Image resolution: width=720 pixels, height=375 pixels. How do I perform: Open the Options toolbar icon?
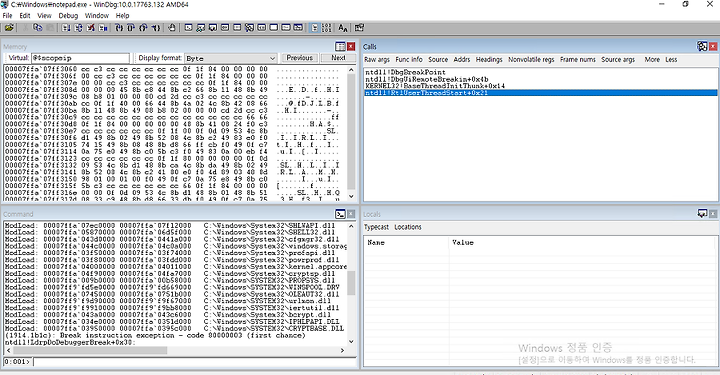[359, 28]
